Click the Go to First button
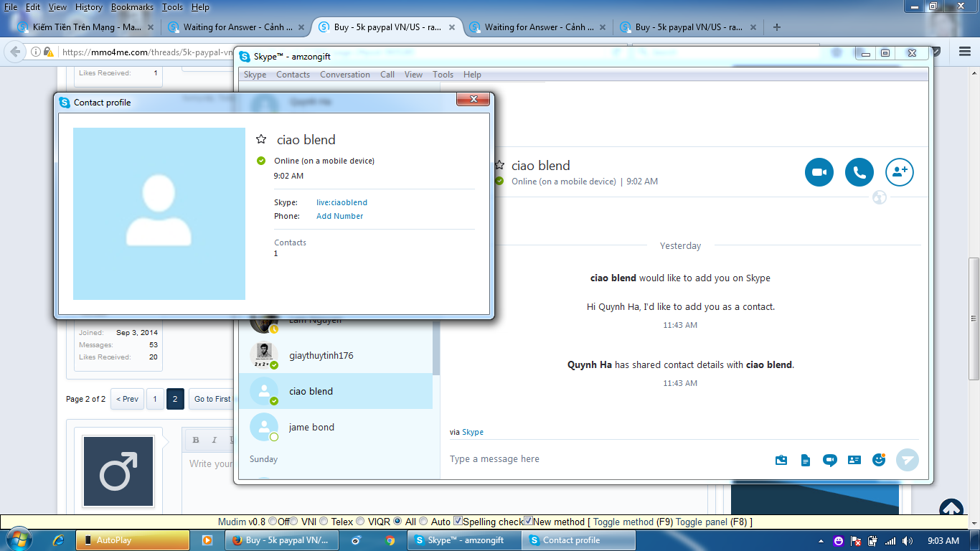This screenshot has height=551, width=980. tap(212, 399)
